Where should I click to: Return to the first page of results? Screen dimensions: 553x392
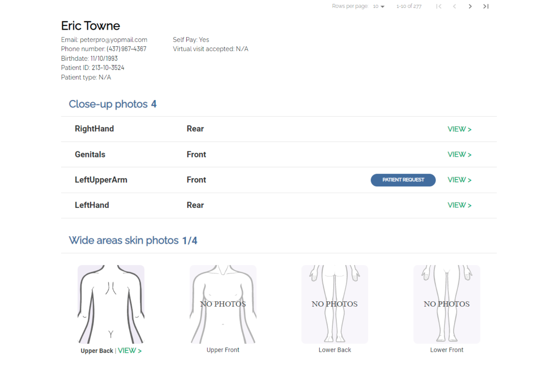pyautogui.click(x=438, y=6)
